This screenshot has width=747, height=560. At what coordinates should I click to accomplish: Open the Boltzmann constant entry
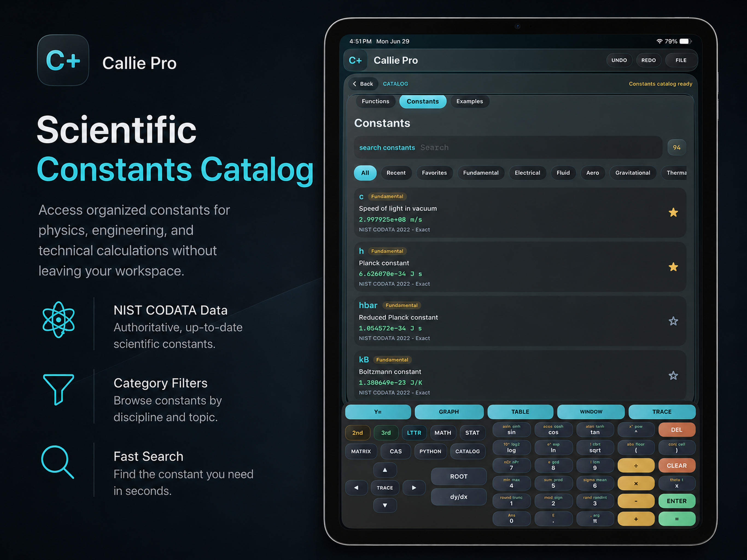point(520,376)
